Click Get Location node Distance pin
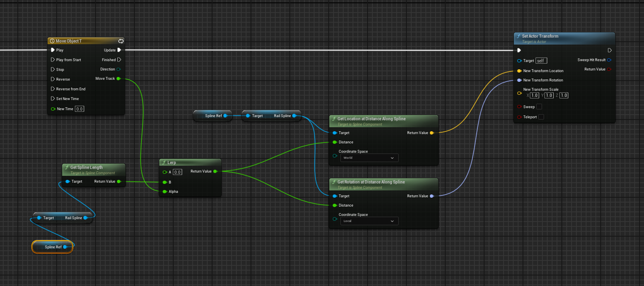644x286 pixels. [335, 142]
